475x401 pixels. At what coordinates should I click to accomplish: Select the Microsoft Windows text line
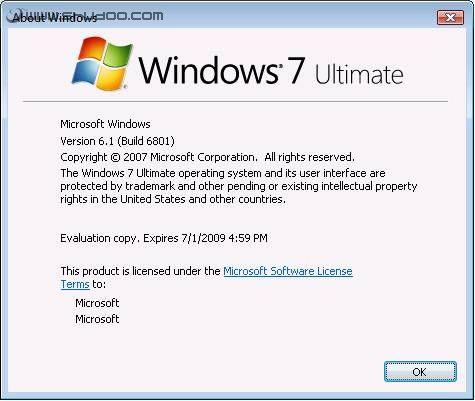[x=105, y=124]
